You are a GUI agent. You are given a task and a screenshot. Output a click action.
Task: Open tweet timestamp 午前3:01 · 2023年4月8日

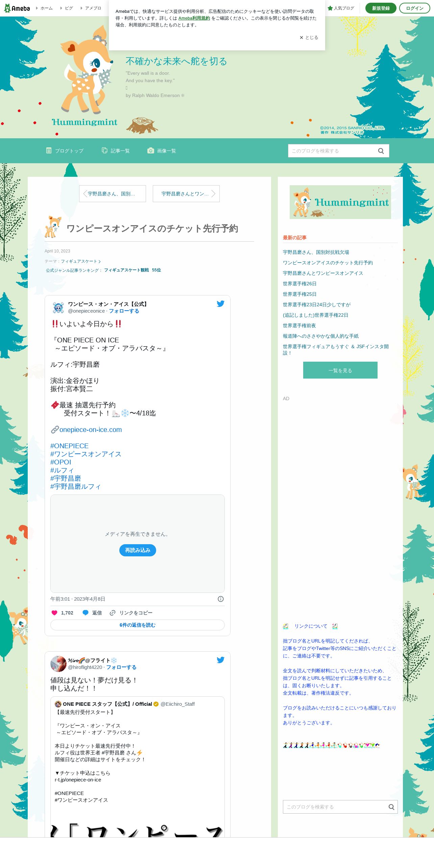[x=78, y=599]
